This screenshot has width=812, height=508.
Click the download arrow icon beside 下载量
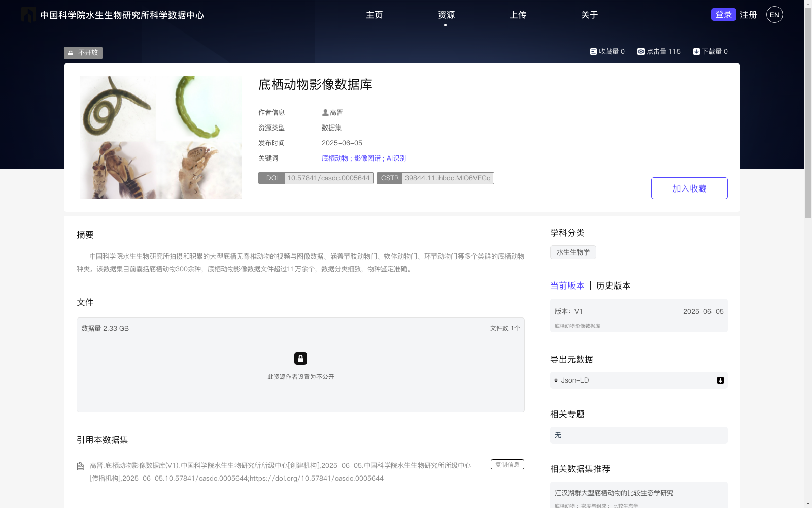(696, 51)
